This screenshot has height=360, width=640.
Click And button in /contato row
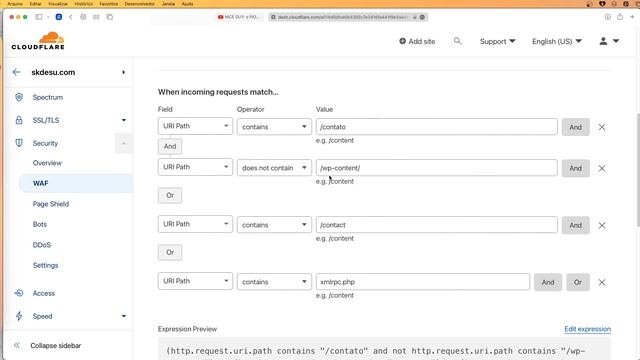coord(576,127)
